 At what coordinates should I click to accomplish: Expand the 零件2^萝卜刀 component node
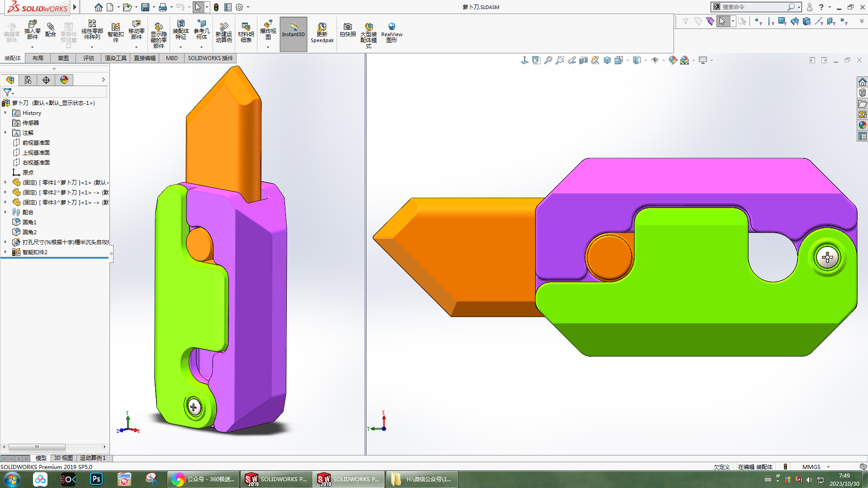[x=5, y=193]
